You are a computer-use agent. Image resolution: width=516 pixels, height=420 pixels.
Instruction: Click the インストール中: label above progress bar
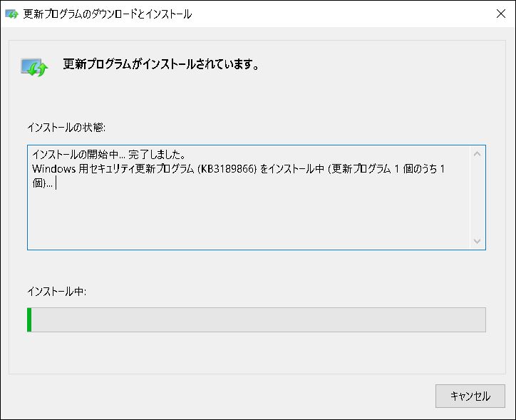pos(56,292)
